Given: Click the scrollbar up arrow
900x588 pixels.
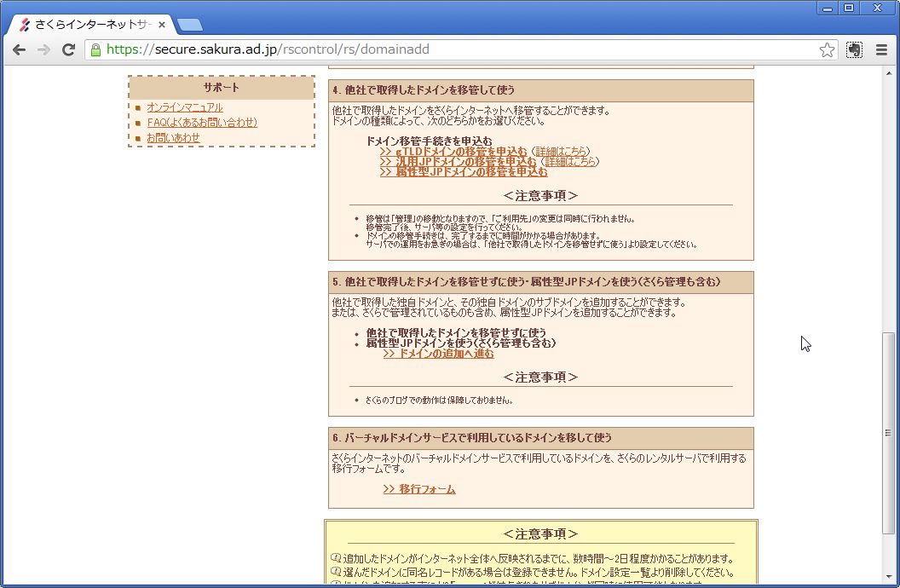Looking at the screenshot, I should pos(889,73).
